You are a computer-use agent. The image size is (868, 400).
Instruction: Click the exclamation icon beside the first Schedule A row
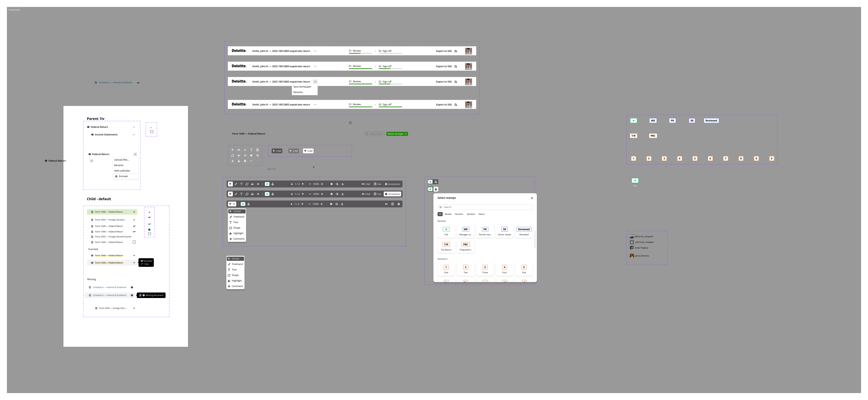tap(132, 288)
